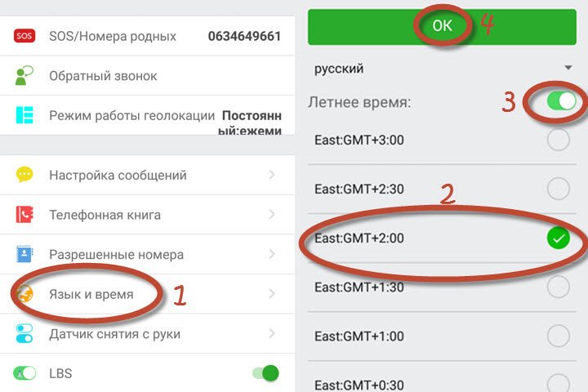Viewport: 588px width, 392px height.
Task: Choose East:GMT+1:00 time zone radio
Action: (x=558, y=336)
